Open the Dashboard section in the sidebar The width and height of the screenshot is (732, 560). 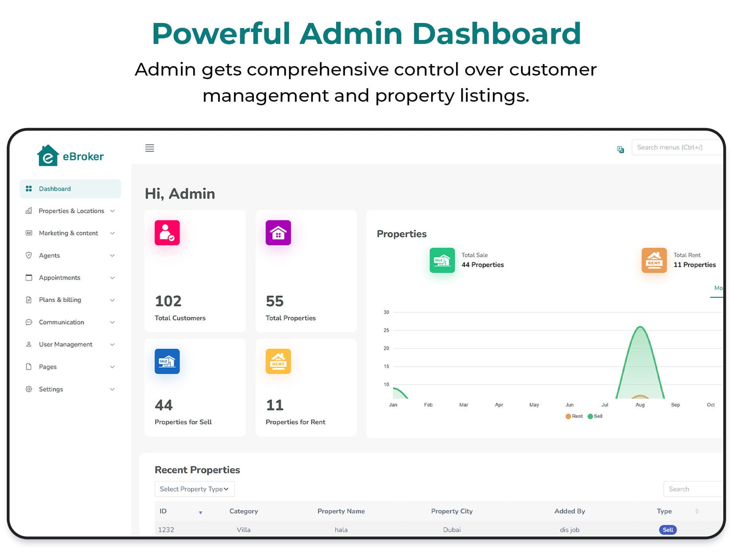[x=55, y=189]
